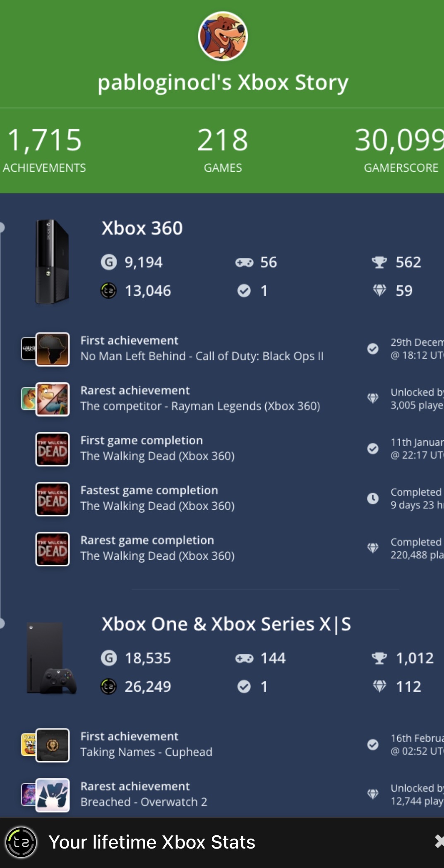
Task: Click the Xbox 360 gamerscore G icon
Action: pos(109,262)
